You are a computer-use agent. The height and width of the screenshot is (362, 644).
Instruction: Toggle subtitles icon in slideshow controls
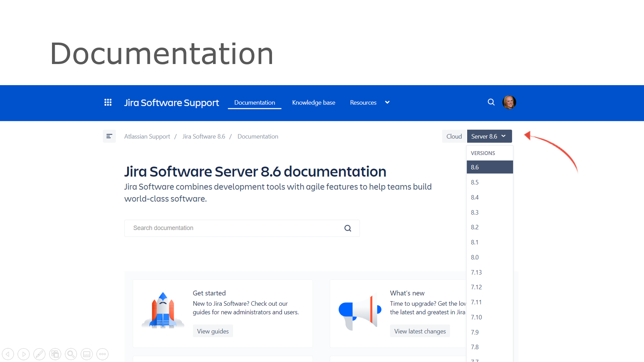pos(87,354)
